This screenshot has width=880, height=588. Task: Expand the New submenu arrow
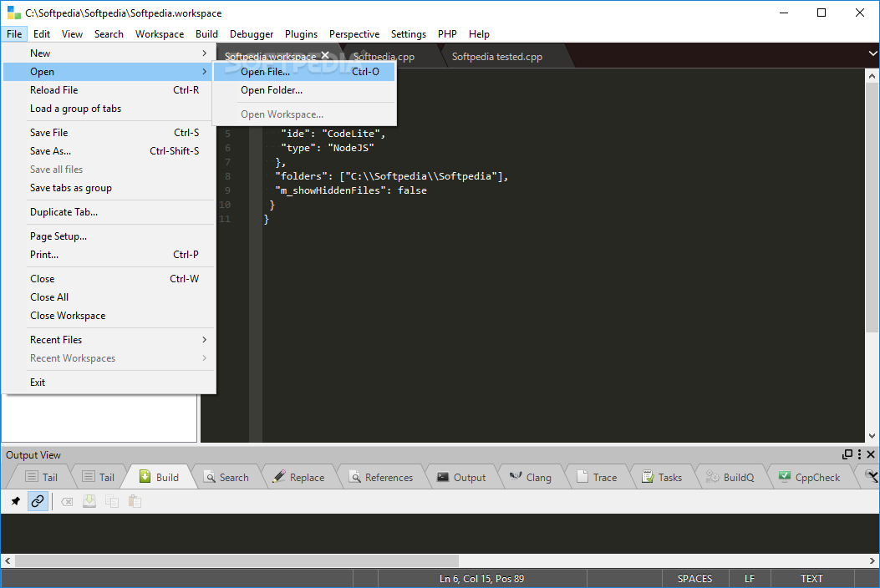[204, 53]
